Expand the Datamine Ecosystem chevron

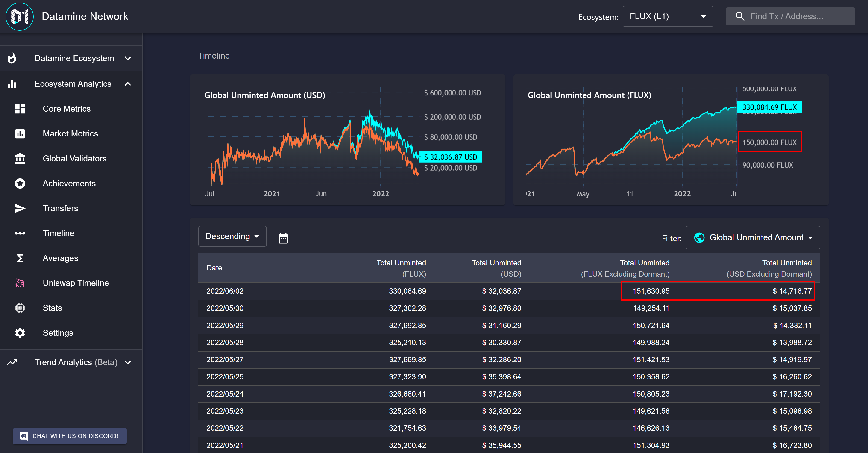tap(128, 58)
